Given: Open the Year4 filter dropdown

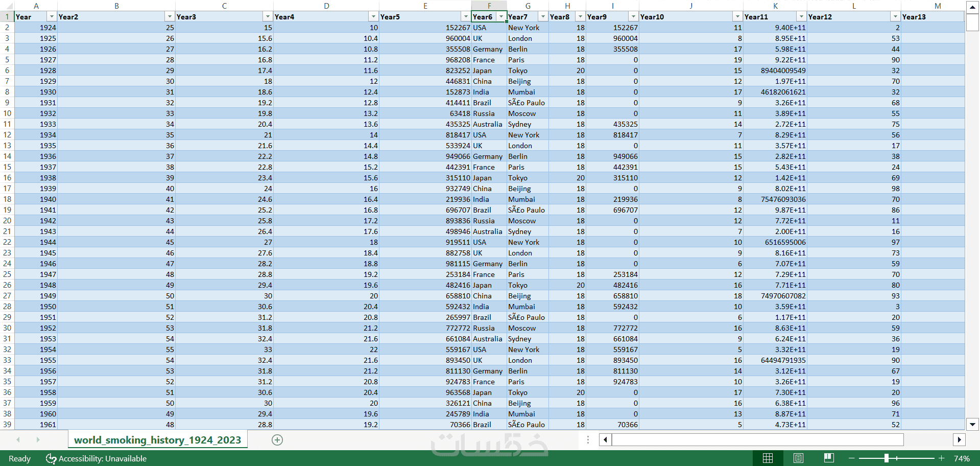Looking at the screenshot, I should 373,17.
